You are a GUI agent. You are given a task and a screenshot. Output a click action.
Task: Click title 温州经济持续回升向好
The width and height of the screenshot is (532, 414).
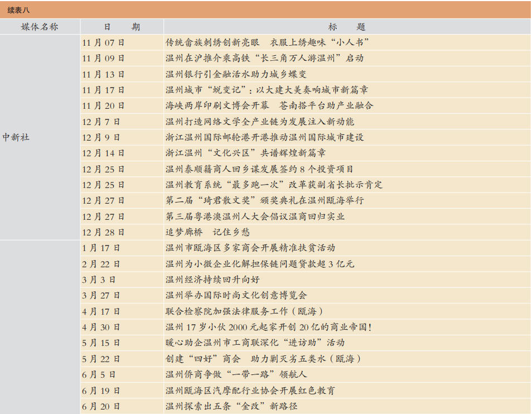click(212, 280)
